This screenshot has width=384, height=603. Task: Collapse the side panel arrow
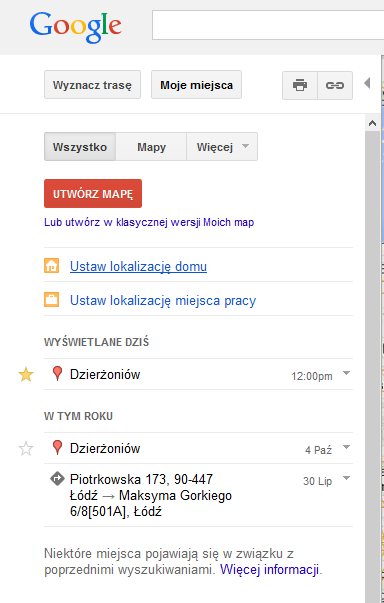coord(367,83)
